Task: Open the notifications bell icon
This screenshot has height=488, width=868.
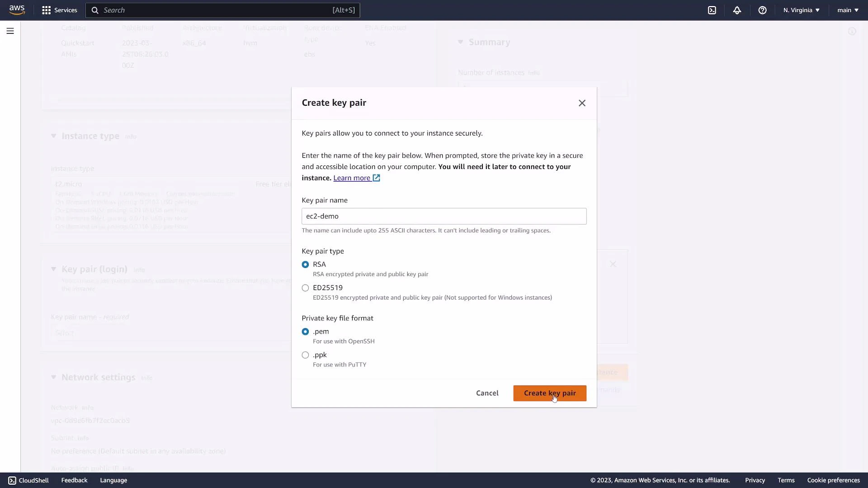Action: pos(737,10)
